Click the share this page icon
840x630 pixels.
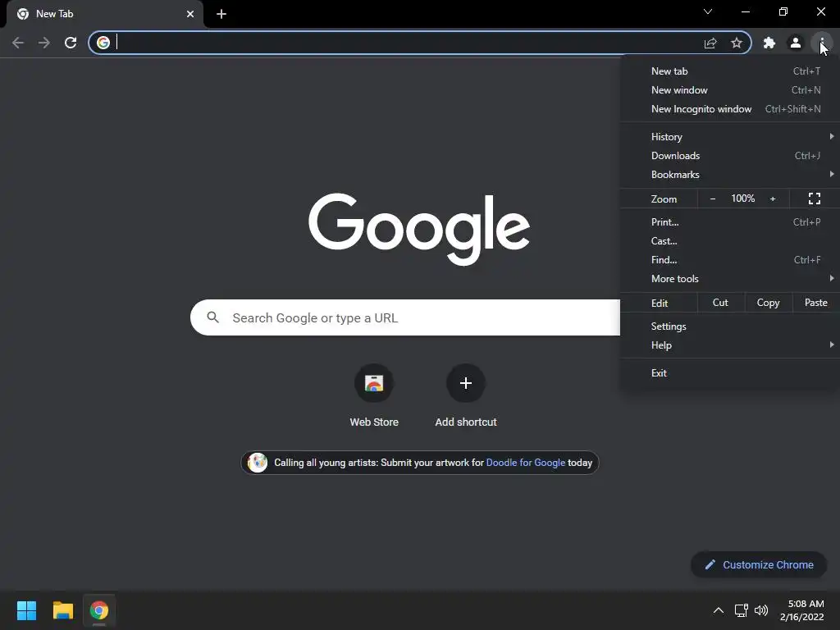click(x=710, y=43)
